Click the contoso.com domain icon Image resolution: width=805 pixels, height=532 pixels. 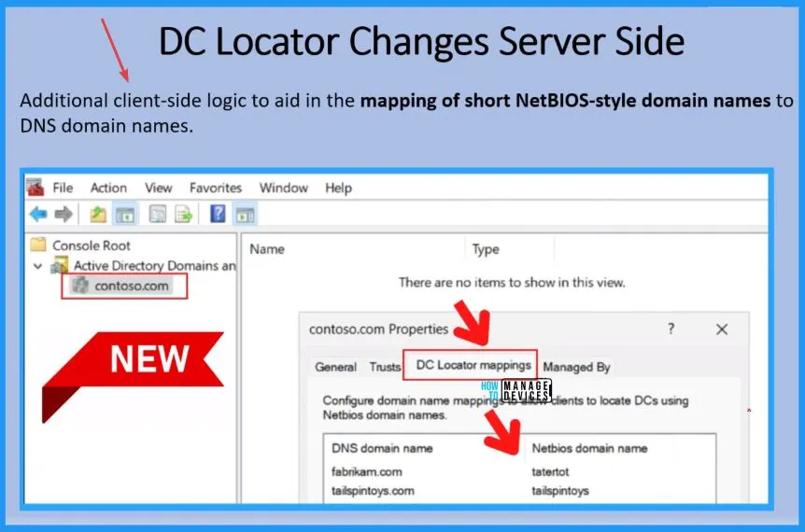tap(80, 286)
